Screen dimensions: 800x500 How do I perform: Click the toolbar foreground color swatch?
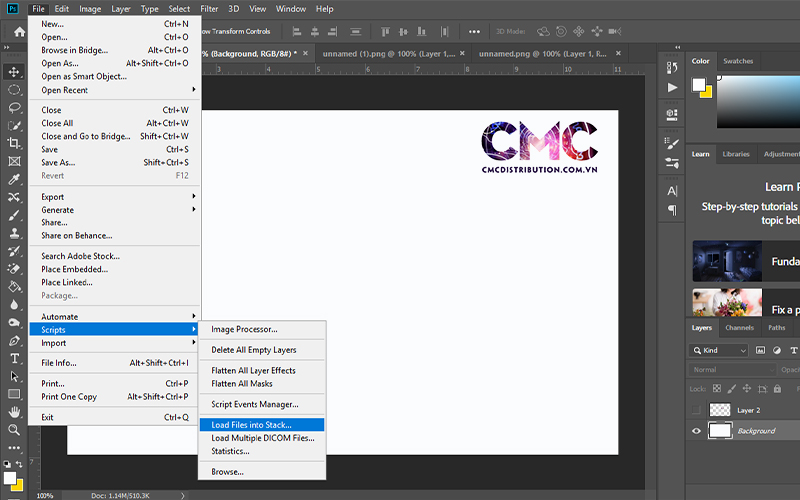click(x=10, y=478)
